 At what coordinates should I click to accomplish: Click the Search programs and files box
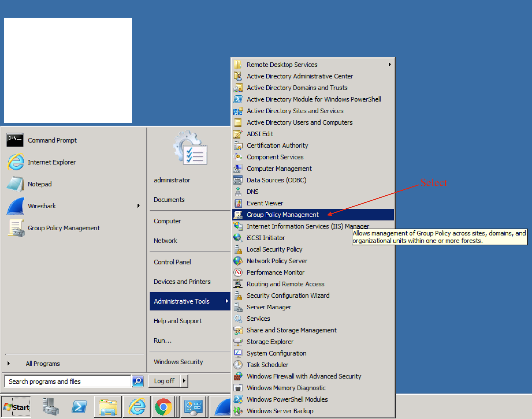pyautogui.click(x=68, y=381)
